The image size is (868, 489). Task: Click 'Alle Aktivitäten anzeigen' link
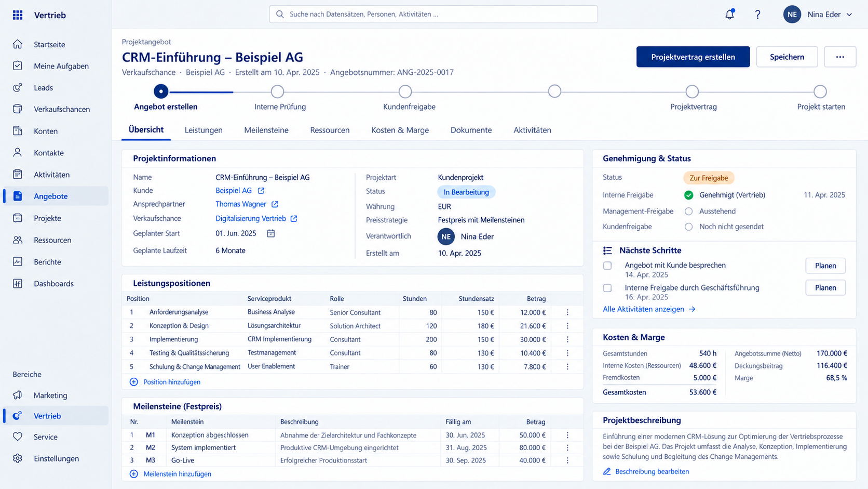[x=649, y=309]
